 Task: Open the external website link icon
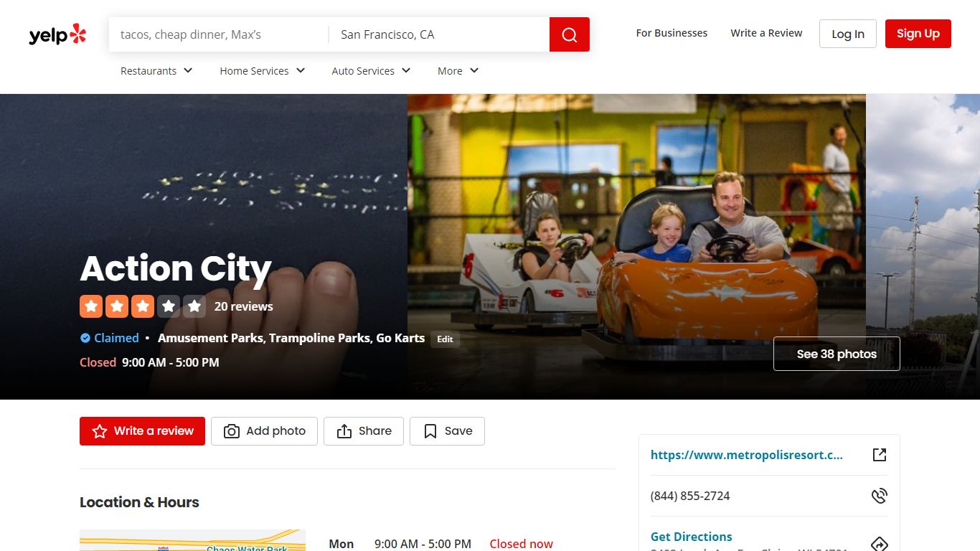click(x=880, y=455)
